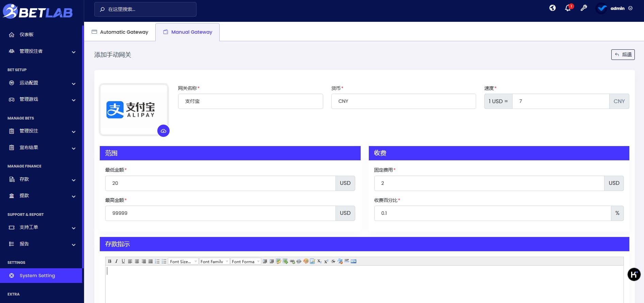
Task: Open the Font Family dropdown
Action: click(x=214, y=261)
